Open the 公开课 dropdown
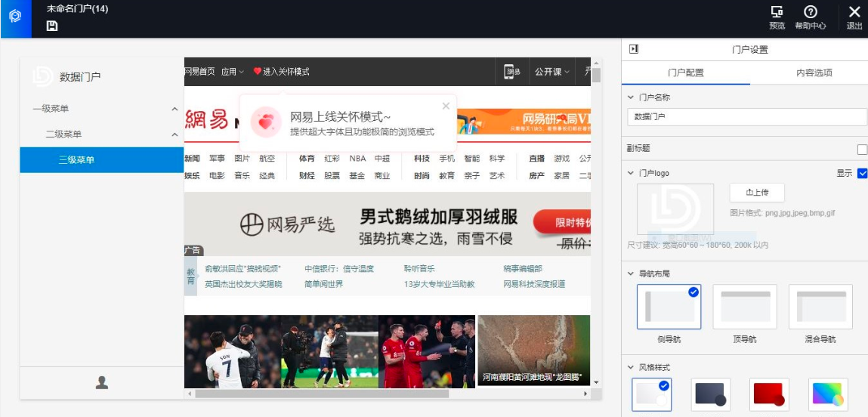This screenshot has height=417, width=868. click(x=552, y=72)
